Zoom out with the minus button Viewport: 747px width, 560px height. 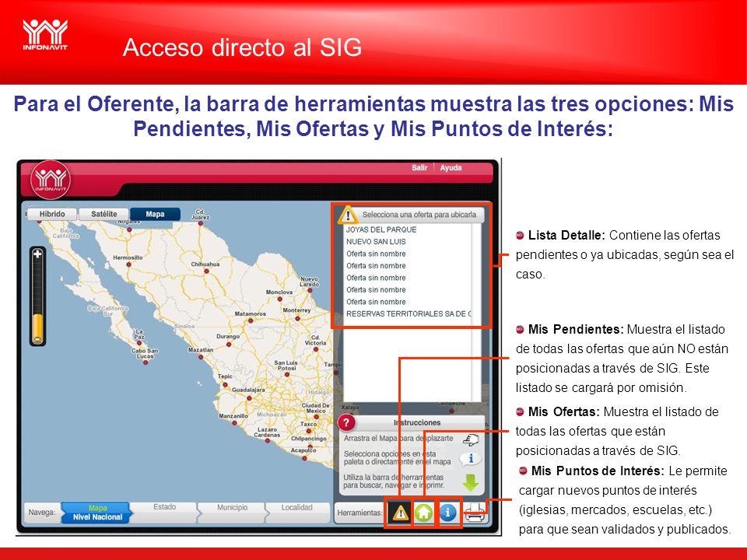coord(37,340)
